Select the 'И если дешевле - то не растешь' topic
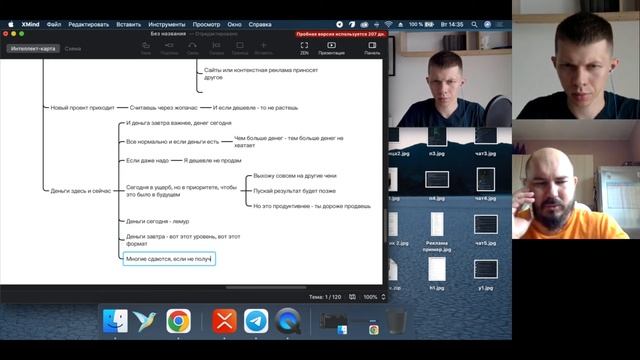640x360 pixels. click(255, 108)
